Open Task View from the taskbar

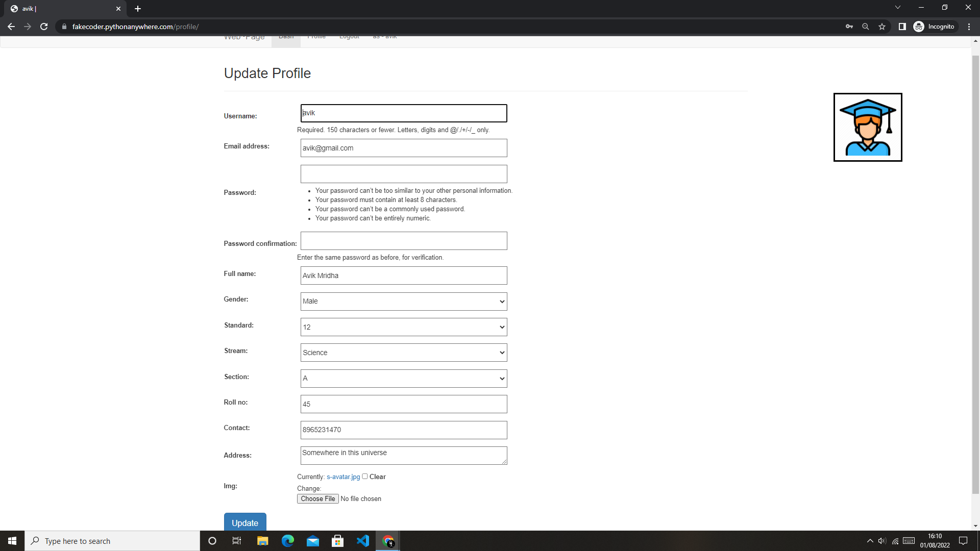(x=237, y=541)
